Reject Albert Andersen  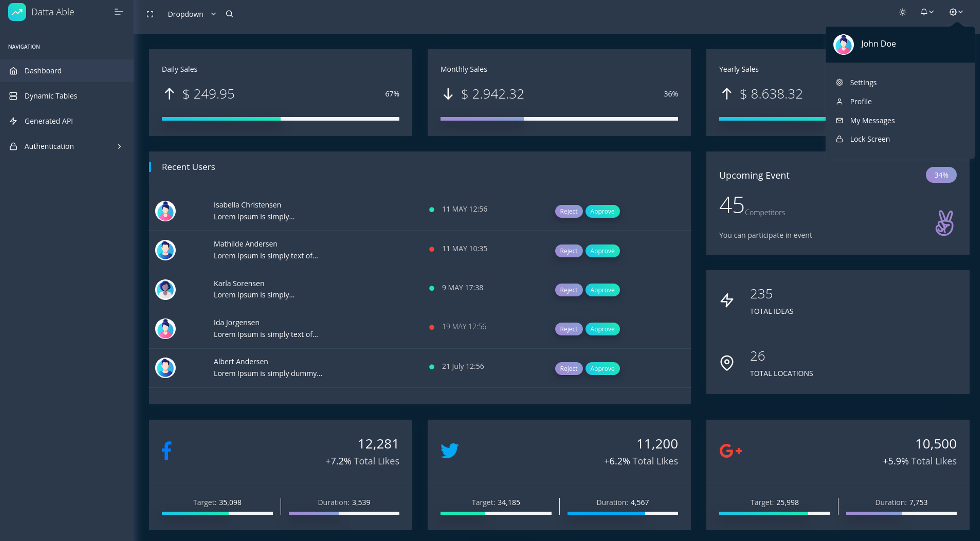click(568, 369)
